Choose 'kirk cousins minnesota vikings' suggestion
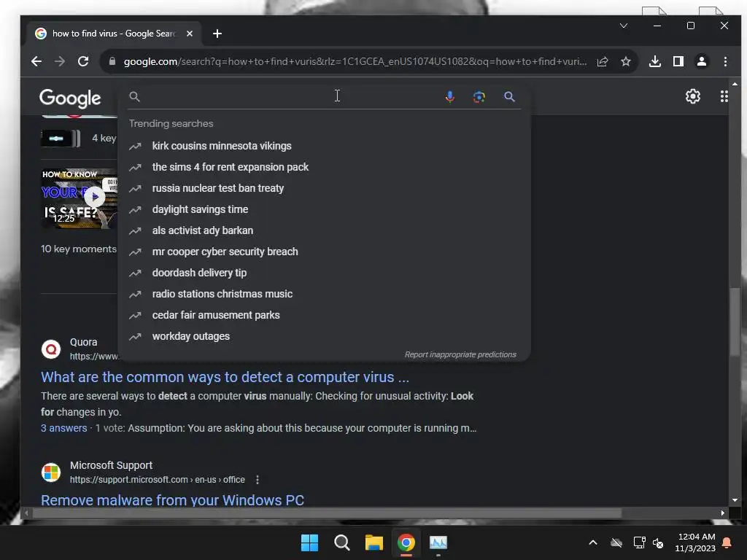Viewport: 747px width, 560px height. 324,146
